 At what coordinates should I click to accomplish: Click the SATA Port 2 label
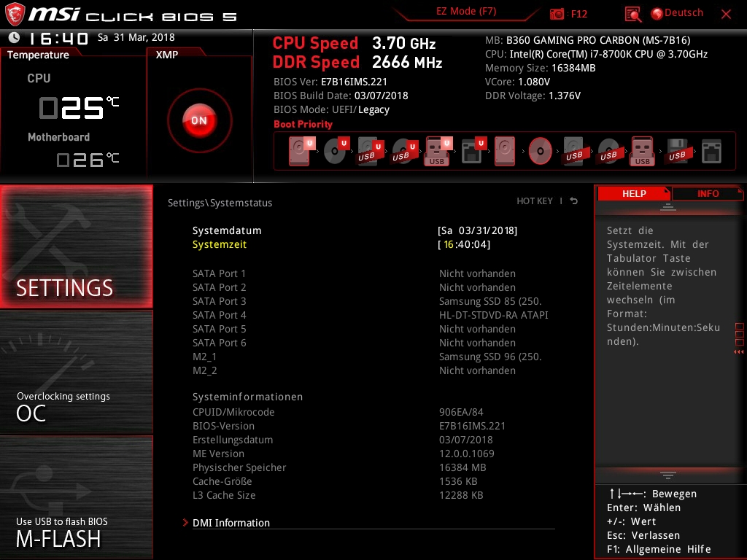pyautogui.click(x=219, y=287)
